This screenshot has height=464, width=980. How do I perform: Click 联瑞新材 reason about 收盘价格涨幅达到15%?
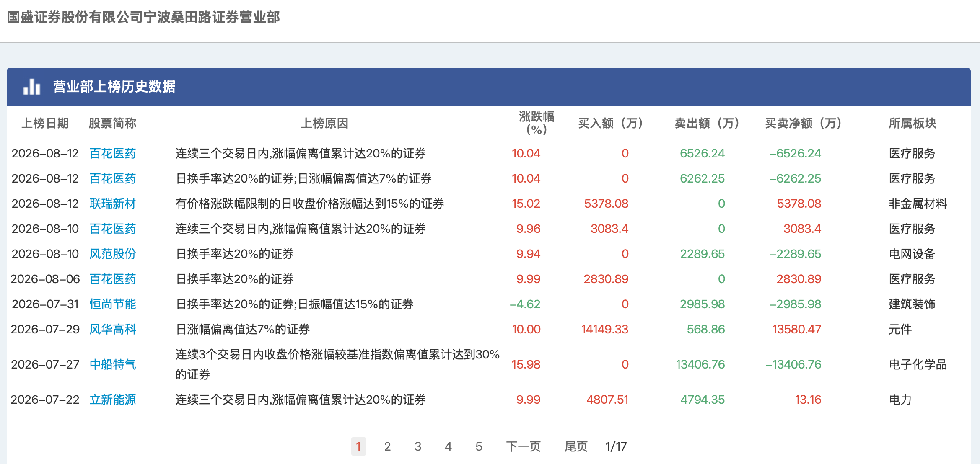click(310, 204)
